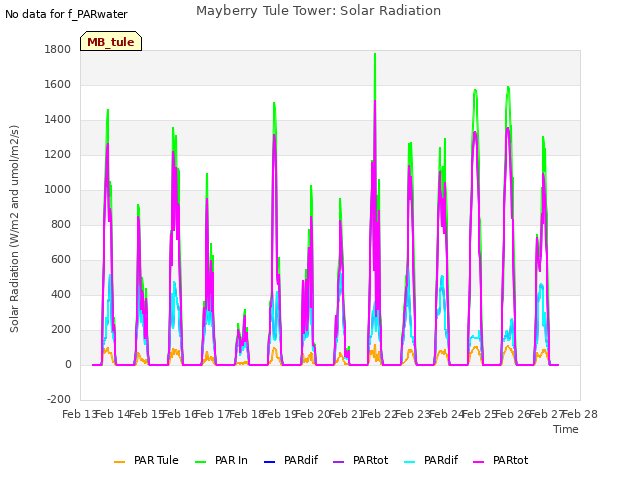This screenshot has height=480, width=640.
Task: Select the 'PAR Tule' legend label
Action: point(156,460)
